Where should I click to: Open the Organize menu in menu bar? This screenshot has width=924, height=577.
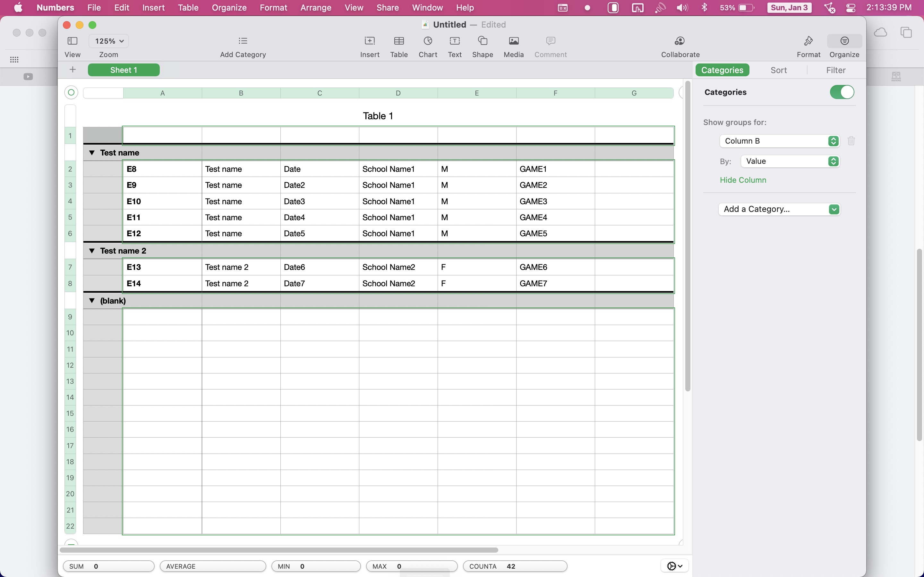pos(229,8)
